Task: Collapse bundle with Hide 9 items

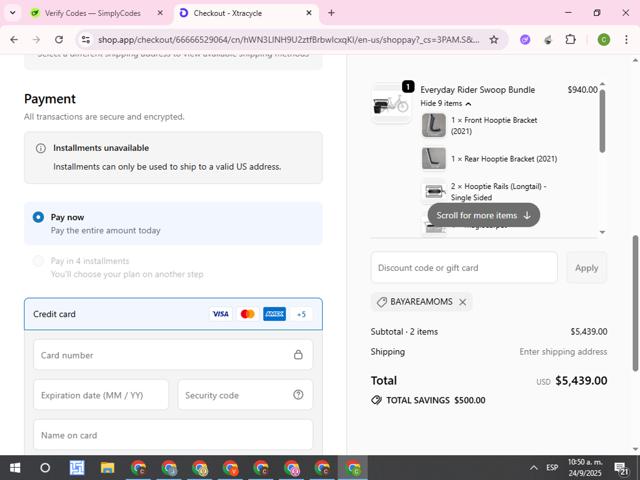Action: [x=446, y=104]
